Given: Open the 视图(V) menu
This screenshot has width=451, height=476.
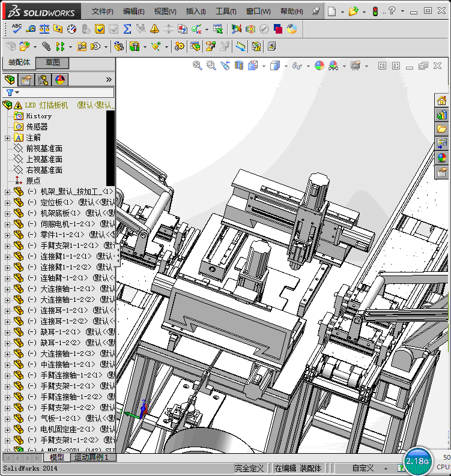Looking at the screenshot, I should 165,11.
